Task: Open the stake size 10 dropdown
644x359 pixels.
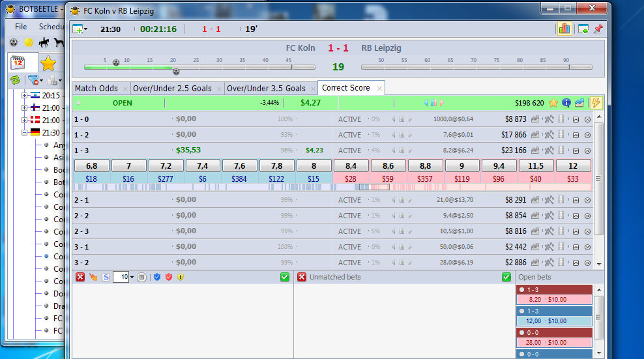Action: tap(132, 277)
